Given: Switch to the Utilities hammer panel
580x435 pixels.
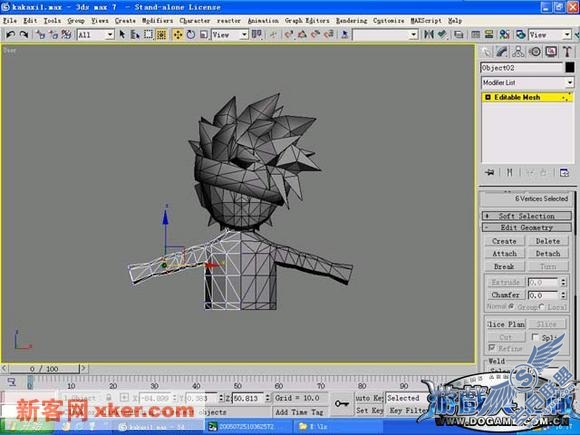Looking at the screenshot, I should click(567, 52).
